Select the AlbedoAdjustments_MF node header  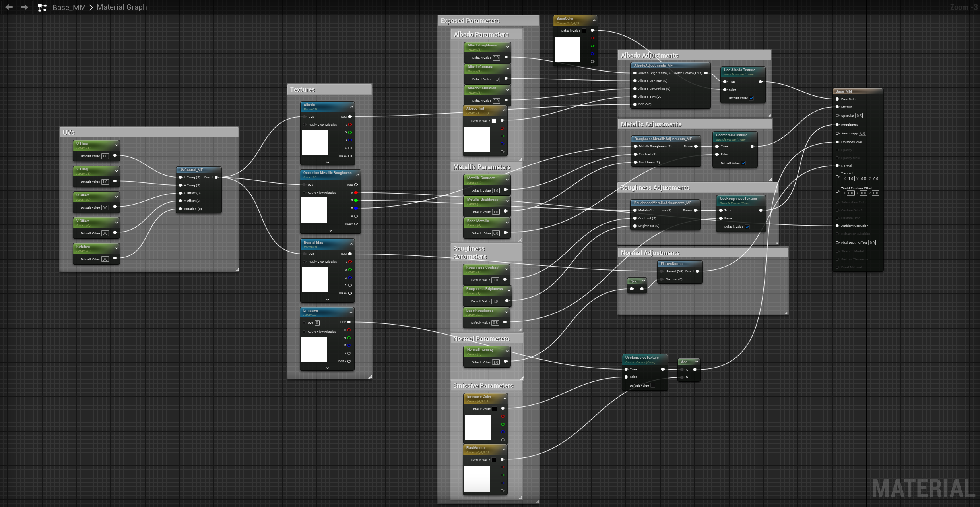[x=670, y=66]
